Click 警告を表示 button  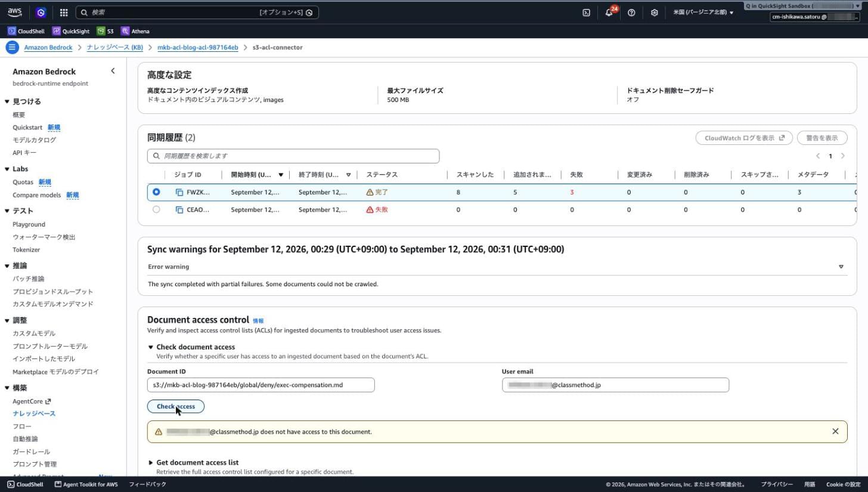click(822, 138)
